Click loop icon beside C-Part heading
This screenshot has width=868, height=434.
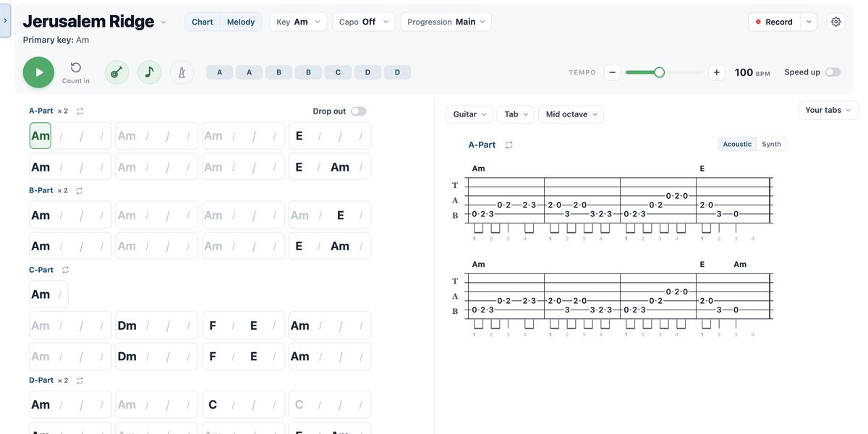66,271
